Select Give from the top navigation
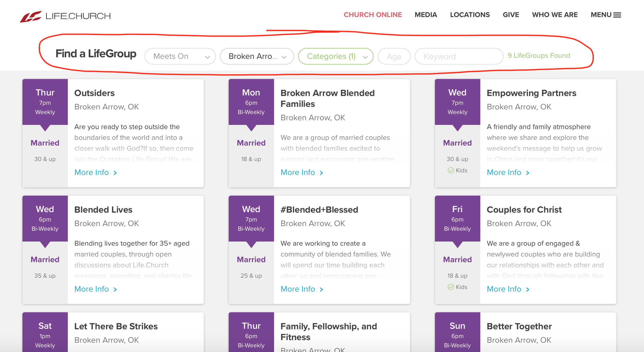This screenshot has height=352, width=644. point(511,15)
